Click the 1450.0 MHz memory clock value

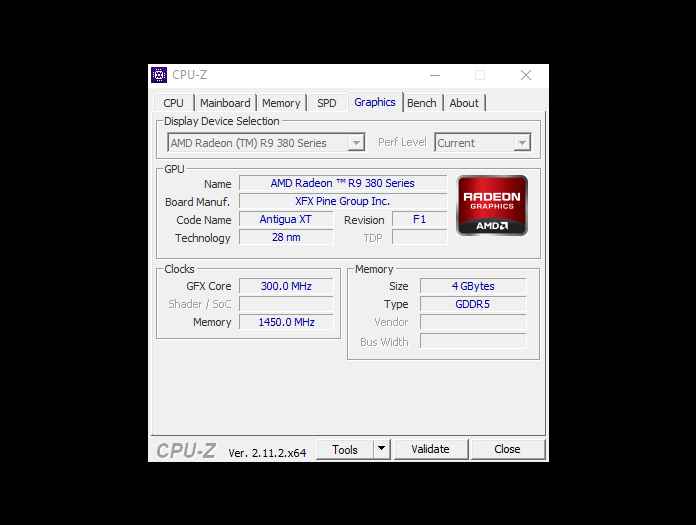point(286,322)
